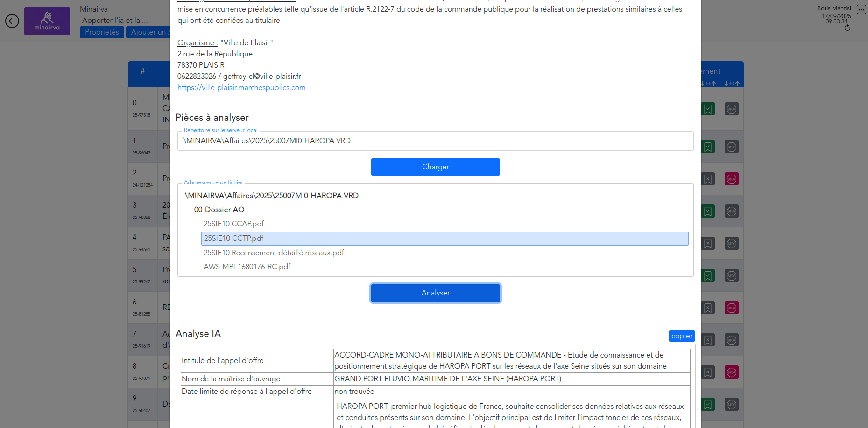868x428 pixels.
Task: Open the three-dots menu near Boris Mantisi
Action: point(861,10)
